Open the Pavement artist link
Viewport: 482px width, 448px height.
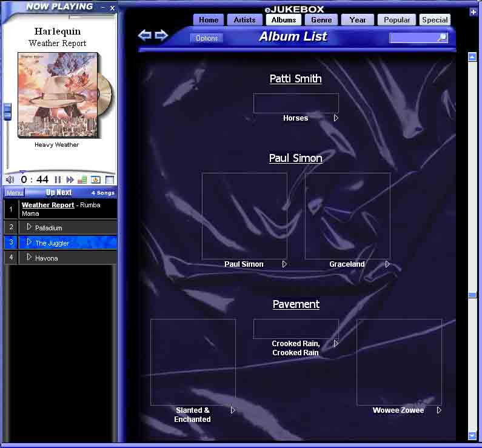(296, 304)
